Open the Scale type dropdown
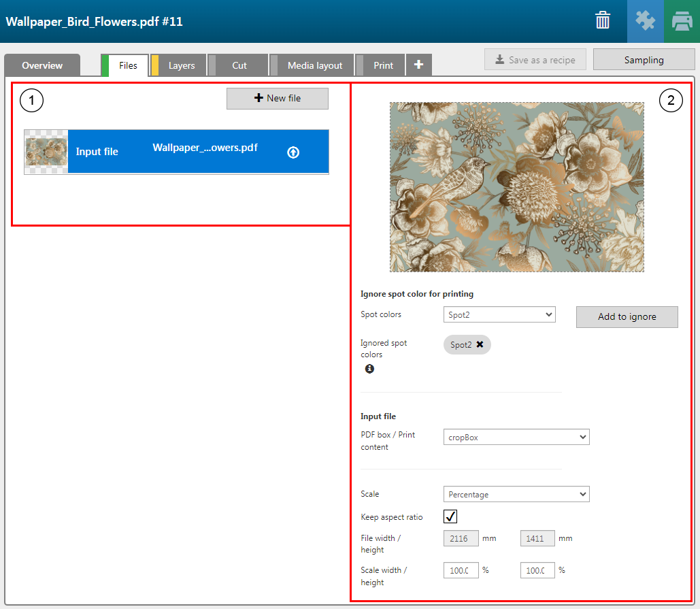This screenshot has height=609, width=700. coord(516,494)
